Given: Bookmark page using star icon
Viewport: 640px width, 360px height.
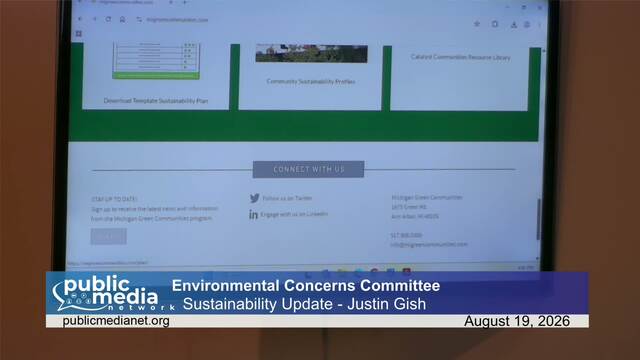Looking at the screenshot, I should [477, 24].
